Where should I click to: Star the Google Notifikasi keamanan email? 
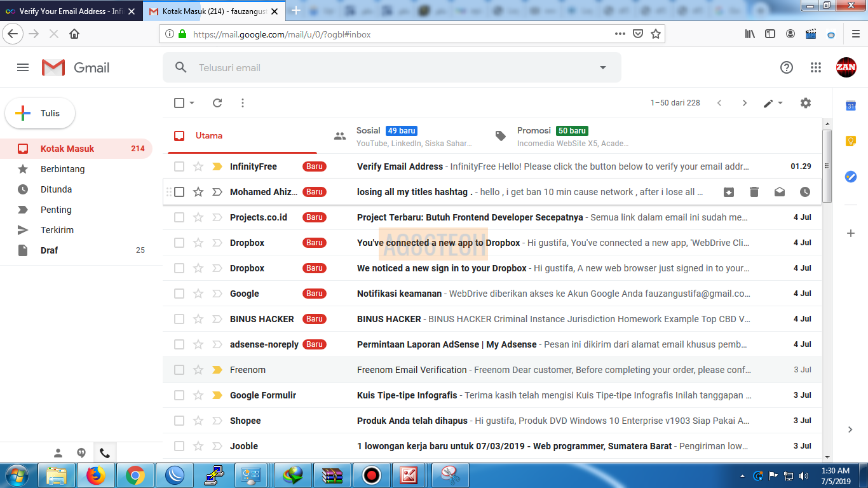tap(198, 294)
